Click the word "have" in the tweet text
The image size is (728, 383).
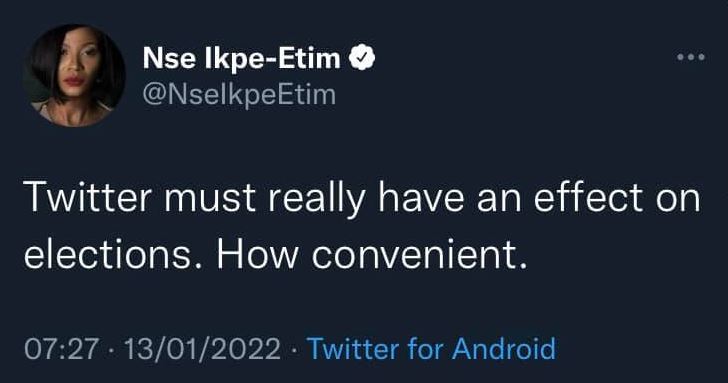click(x=421, y=197)
